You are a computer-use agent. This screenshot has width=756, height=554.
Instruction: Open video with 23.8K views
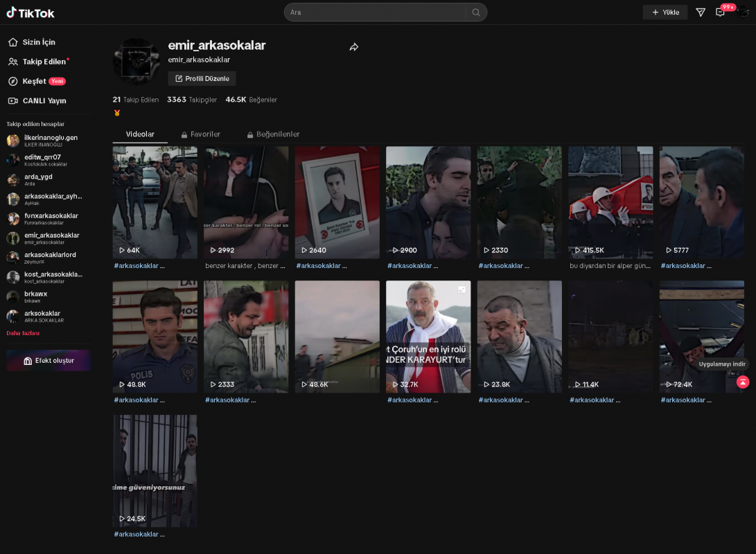click(519, 337)
